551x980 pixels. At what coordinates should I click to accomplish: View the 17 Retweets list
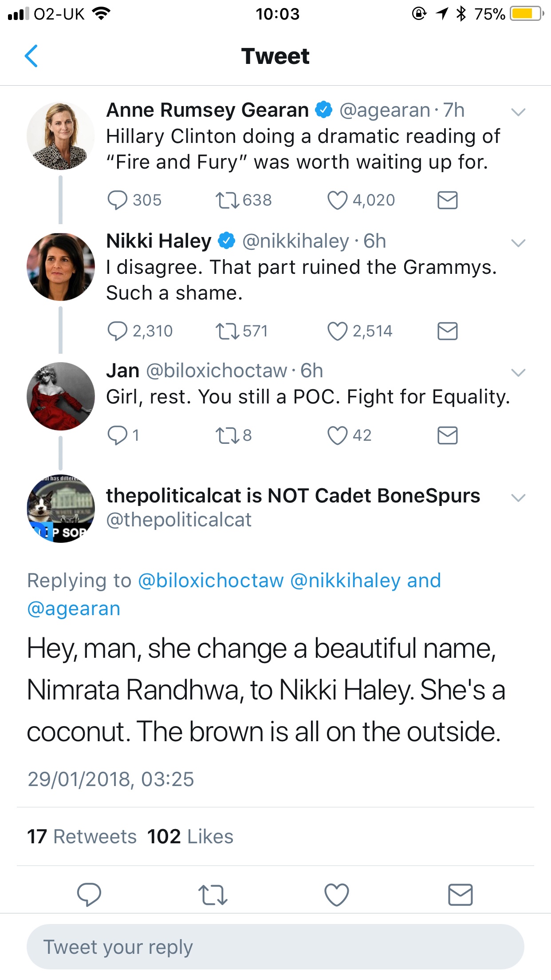pyautogui.click(x=82, y=837)
